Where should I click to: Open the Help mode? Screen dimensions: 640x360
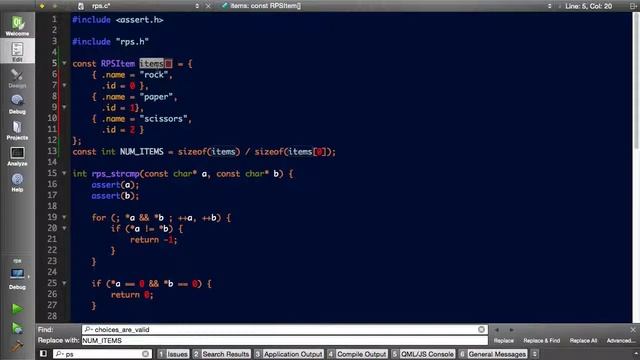[x=17, y=182]
